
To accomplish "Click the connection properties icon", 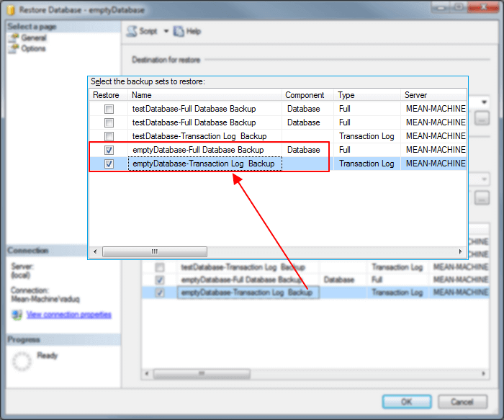I will pyautogui.click(x=17, y=315).
